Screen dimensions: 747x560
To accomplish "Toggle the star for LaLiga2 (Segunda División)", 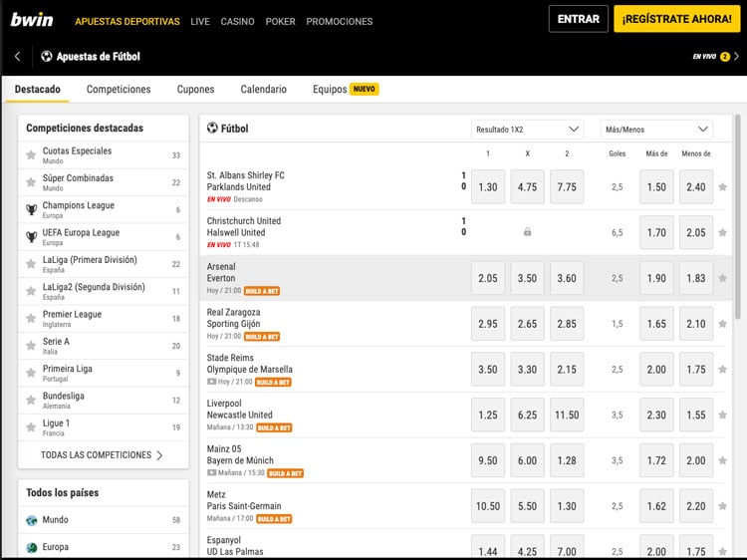I will [x=31, y=291].
